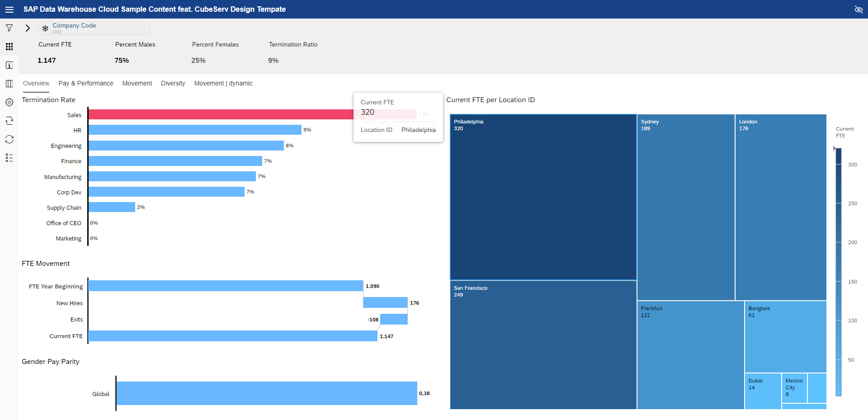Image resolution: width=868 pixels, height=420 pixels.
Task: Click the nine-dot grid icon in sidebar
Action: (x=9, y=47)
